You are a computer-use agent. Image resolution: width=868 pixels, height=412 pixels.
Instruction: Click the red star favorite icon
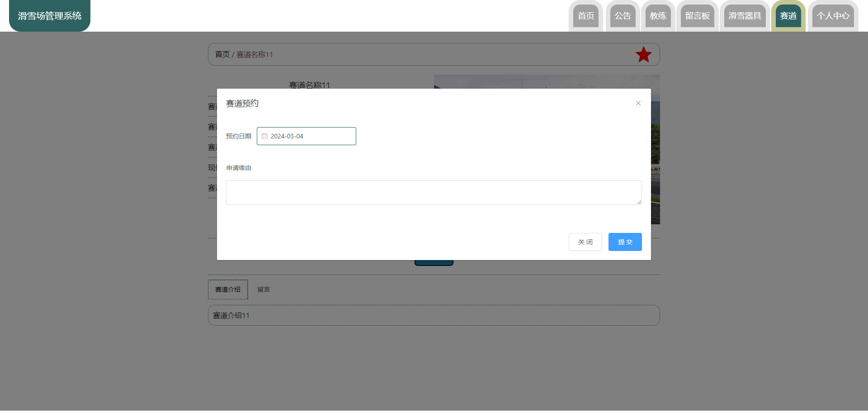coord(643,55)
